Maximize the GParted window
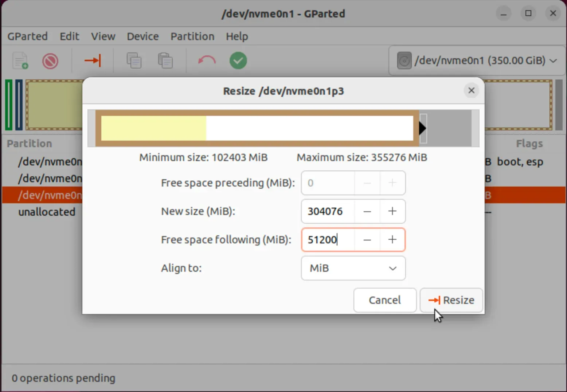The image size is (567, 392). [528, 13]
